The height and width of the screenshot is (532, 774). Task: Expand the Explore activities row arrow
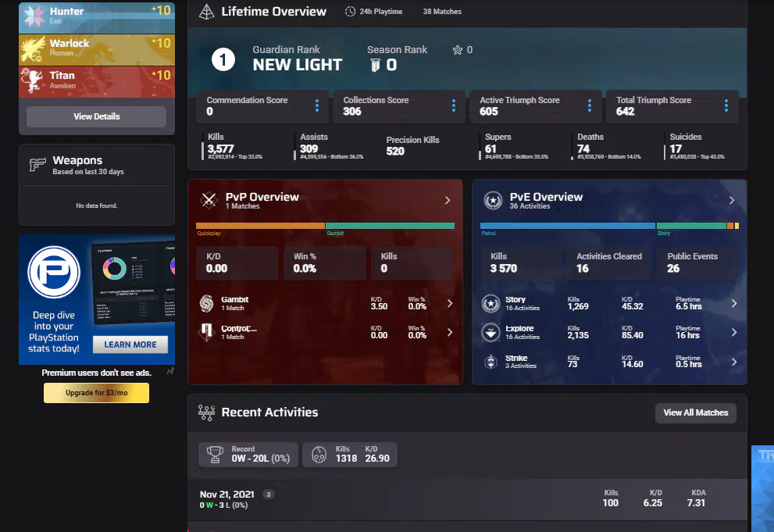[x=733, y=332]
